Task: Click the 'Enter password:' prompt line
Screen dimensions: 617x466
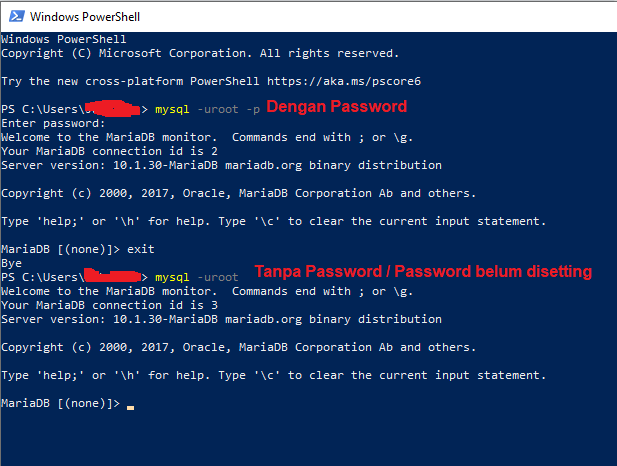Action: pyautogui.click(x=53, y=123)
